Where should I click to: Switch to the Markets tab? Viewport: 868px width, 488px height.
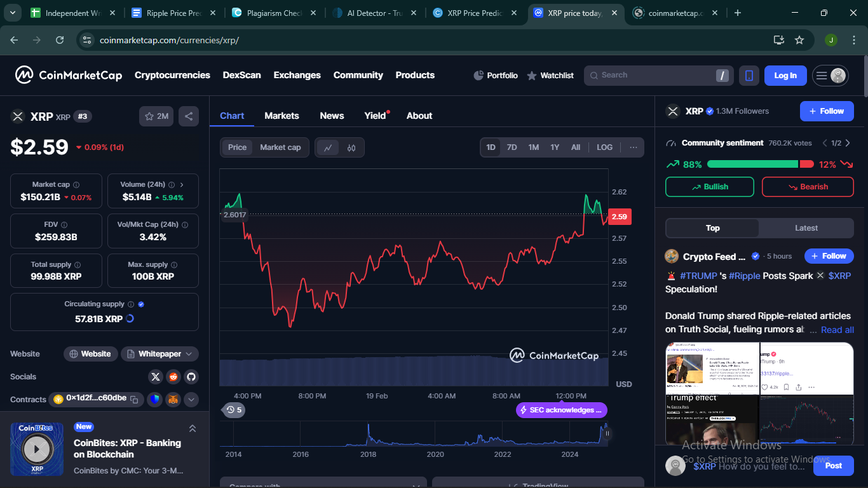click(x=281, y=116)
